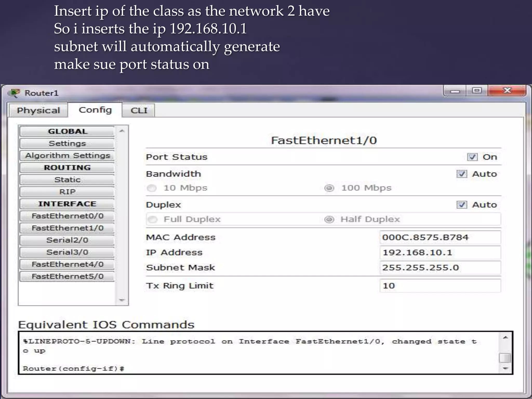Viewport: 532px width, 399px height.
Task: Minimize the Router1 window
Action: [x=455, y=91]
